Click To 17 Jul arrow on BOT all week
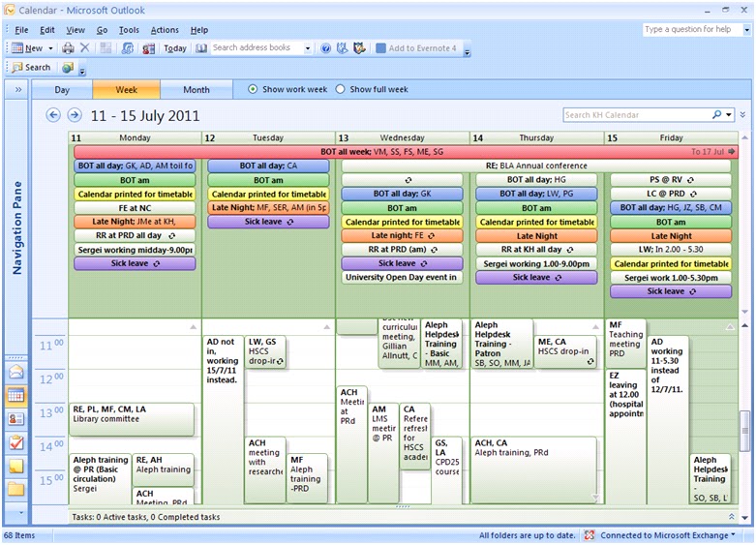Image resolution: width=756 pixels, height=545 pixels. click(x=732, y=152)
